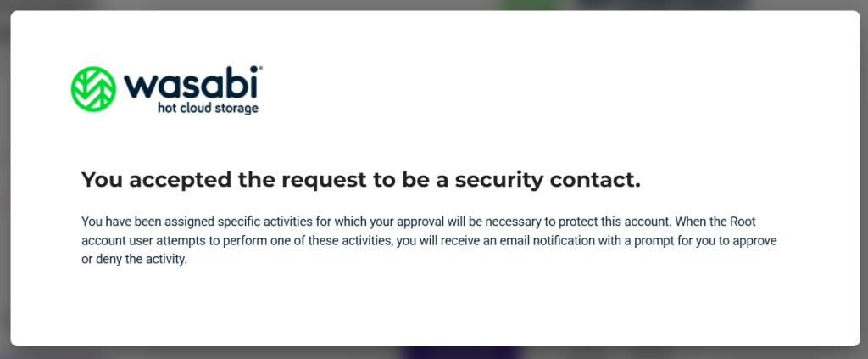Click the phrase 'Root' ending the first line

743,222
